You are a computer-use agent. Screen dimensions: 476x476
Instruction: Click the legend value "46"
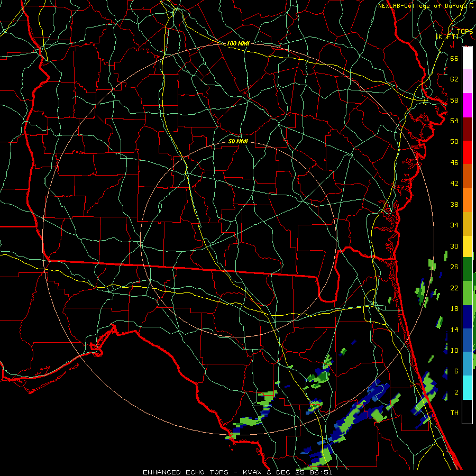click(454, 163)
